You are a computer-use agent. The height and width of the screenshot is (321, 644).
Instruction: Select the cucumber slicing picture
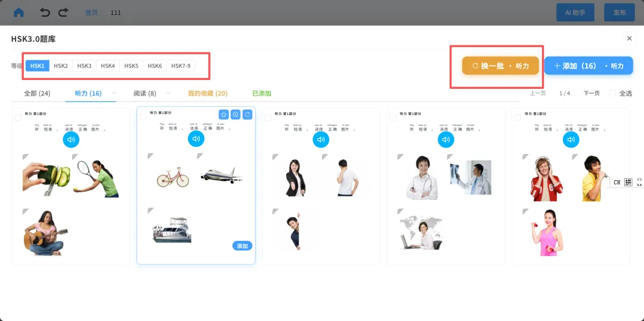tap(47, 178)
